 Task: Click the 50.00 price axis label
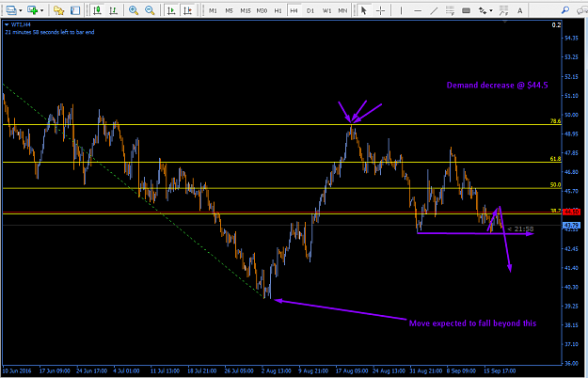[x=571, y=115]
